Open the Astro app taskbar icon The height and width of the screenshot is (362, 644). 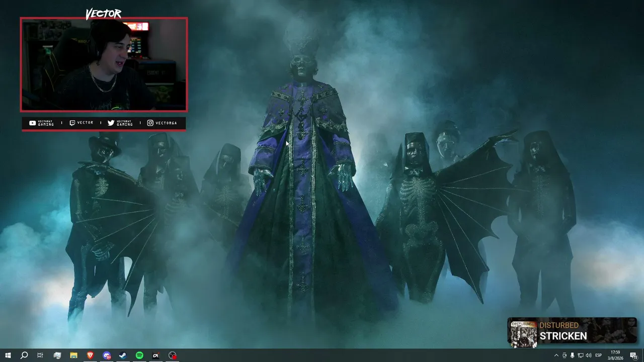point(156,355)
